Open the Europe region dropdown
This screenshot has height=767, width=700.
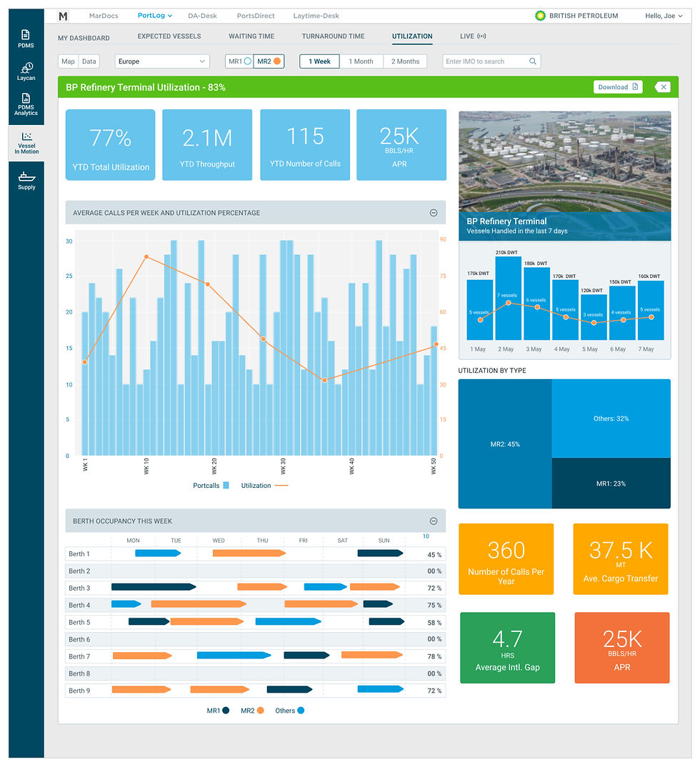coord(162,61)
